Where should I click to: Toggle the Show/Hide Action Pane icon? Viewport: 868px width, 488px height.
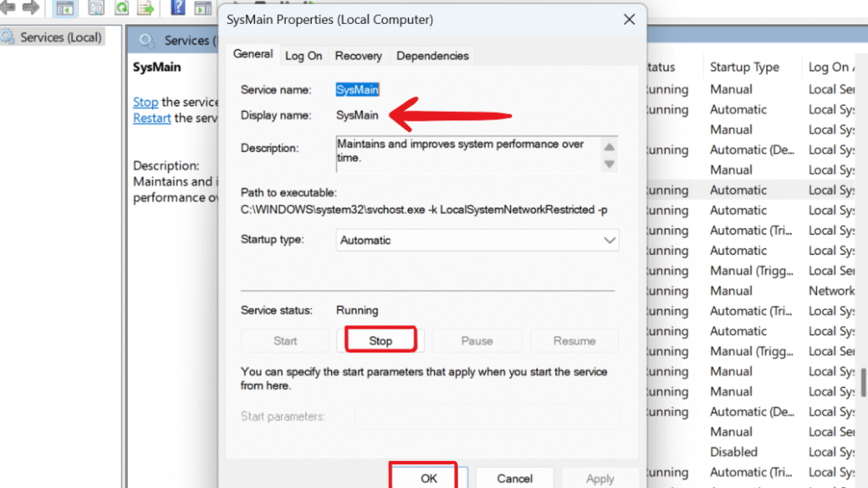(x=203, y=8)
